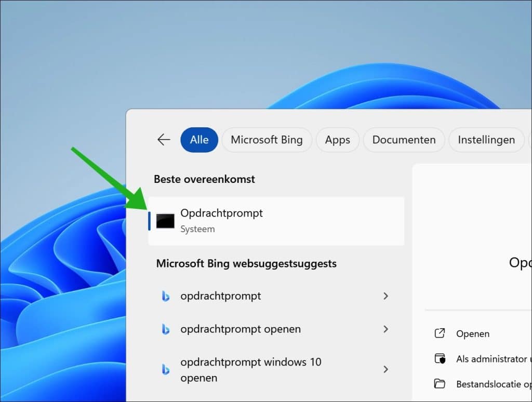Click the administrator shield icon
This screenshot has height=402, width=532.
tap(440, 358)
